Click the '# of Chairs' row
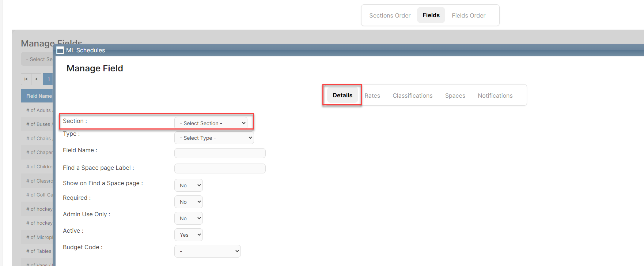 click(x=37, y=138)
